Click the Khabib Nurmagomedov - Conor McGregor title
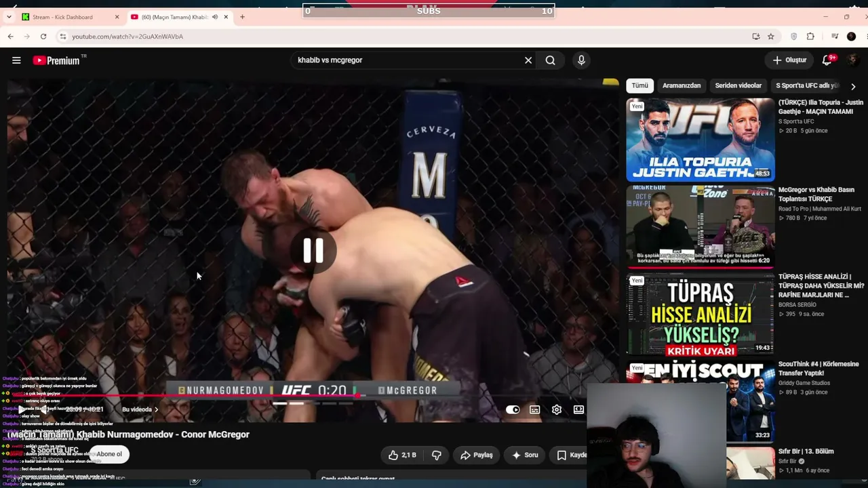This screenshot has width=868, height=488. coord(129,434)
